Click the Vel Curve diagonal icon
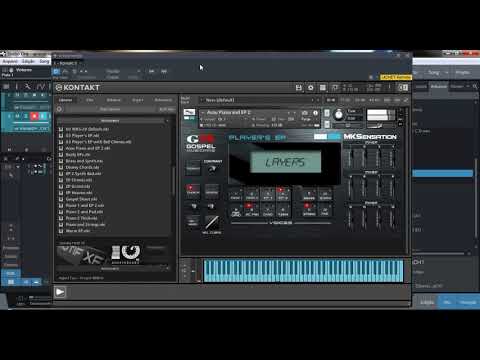The height and width of the screenshot is (360, 480). pyautogui.click(x=212, y=222)
